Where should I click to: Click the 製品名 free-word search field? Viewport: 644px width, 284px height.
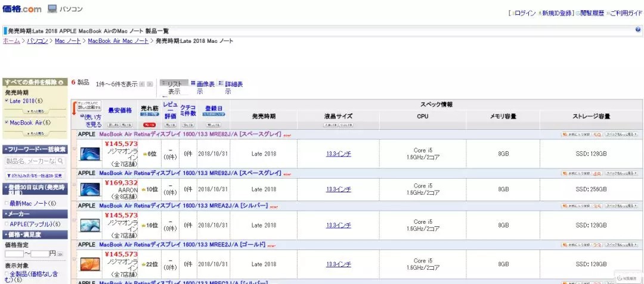[x=30, y=161]
